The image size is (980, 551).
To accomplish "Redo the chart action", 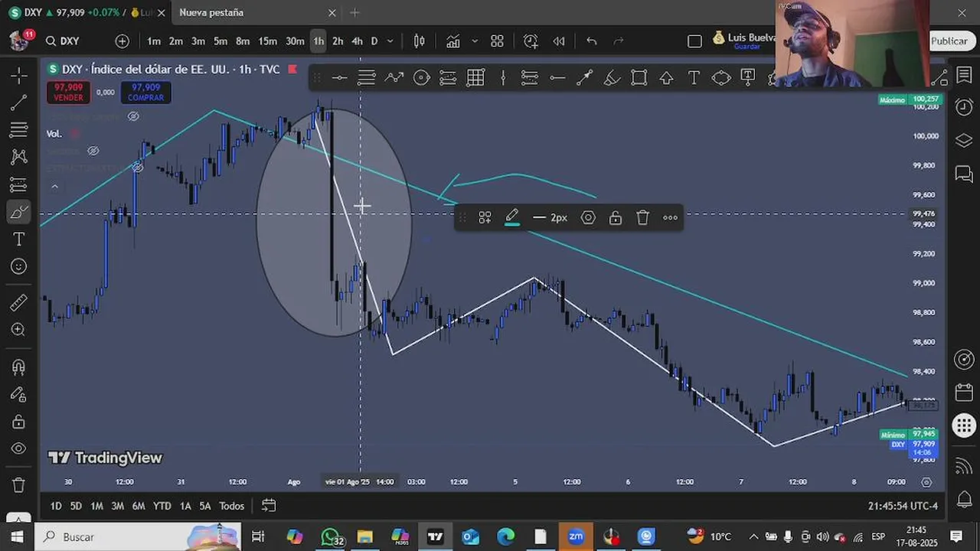I will tap(619, 41).
